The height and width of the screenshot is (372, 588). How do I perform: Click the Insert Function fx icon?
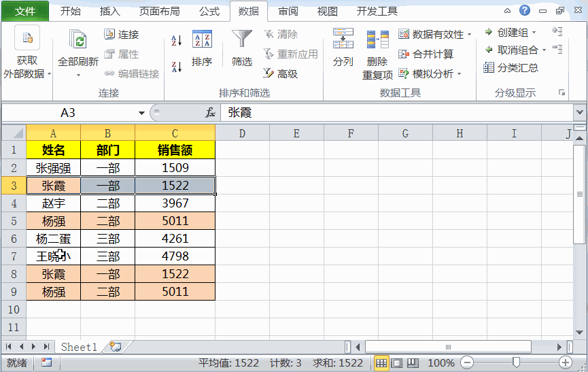coord(210,112)
